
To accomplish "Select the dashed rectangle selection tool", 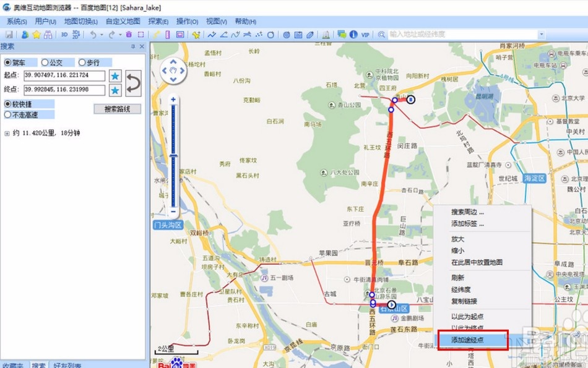I will coord(141,35).
